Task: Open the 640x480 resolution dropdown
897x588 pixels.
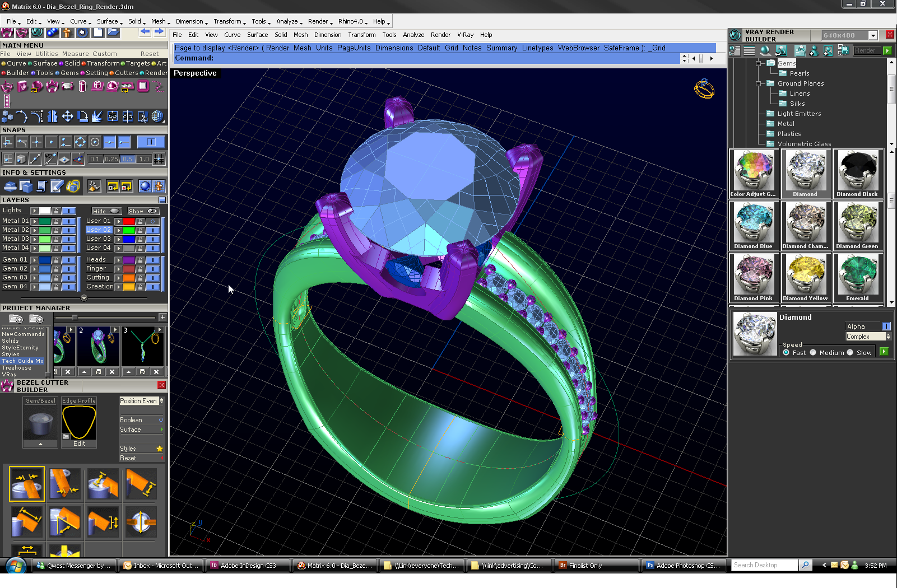Action: coord(873,35)
